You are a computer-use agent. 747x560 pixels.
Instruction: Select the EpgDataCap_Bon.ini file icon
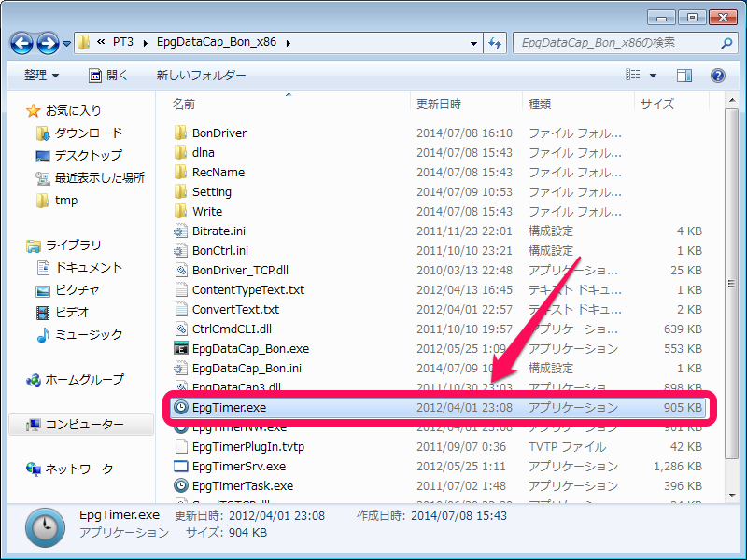180,368
